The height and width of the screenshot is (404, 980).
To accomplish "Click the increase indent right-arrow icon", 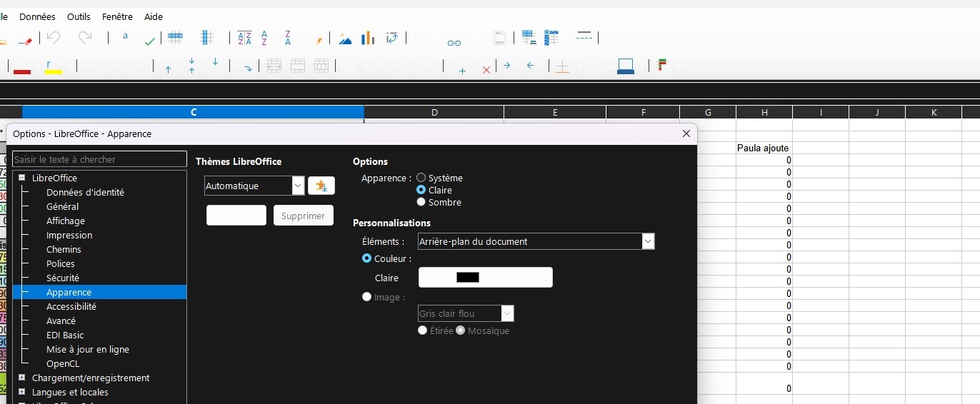I will [506, 65].
